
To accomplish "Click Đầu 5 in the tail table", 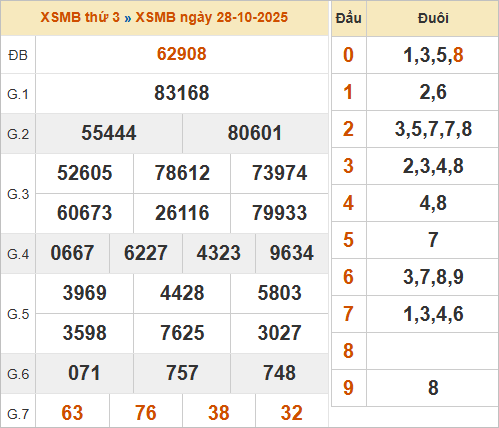I will (348, 240).
